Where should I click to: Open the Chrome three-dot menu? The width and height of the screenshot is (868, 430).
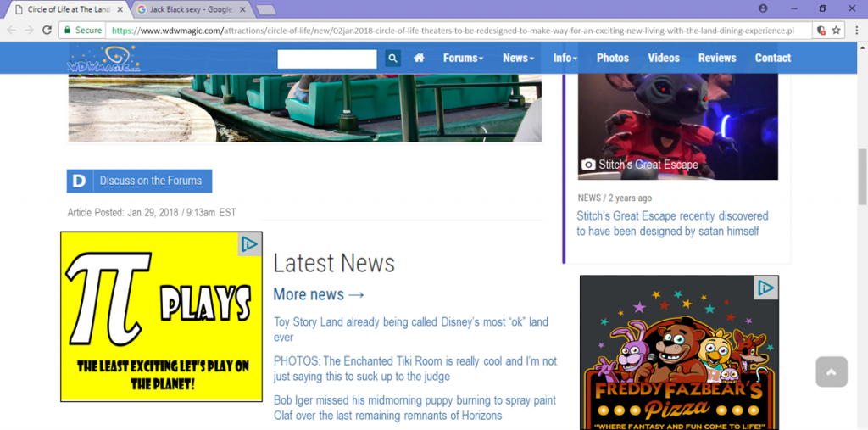pos(856,30)
